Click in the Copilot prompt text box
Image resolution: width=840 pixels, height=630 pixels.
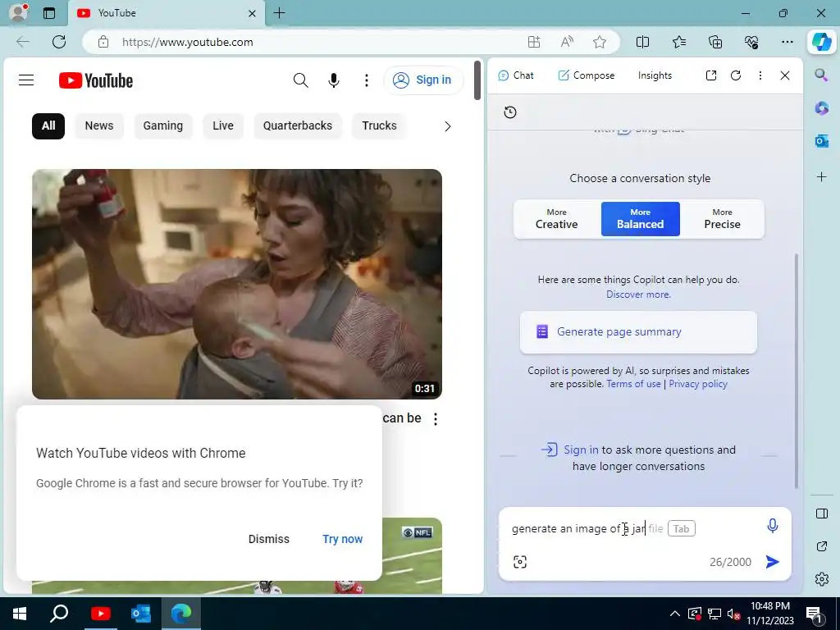[632, 529]
